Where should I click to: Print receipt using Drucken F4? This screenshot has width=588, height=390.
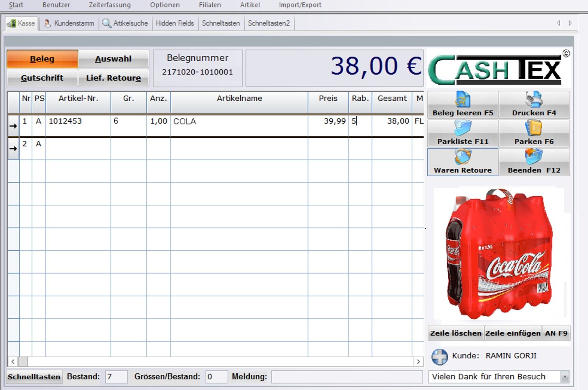click(534, 105)
